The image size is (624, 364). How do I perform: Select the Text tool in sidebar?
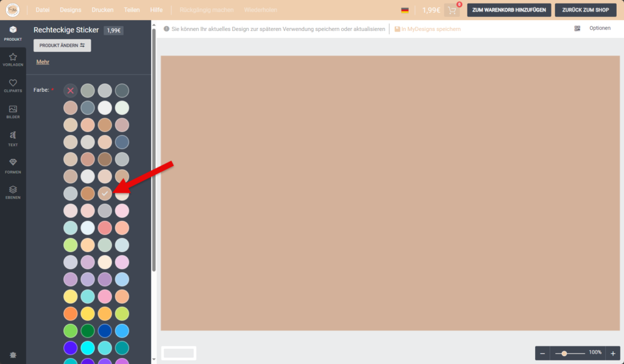[13, 138]
